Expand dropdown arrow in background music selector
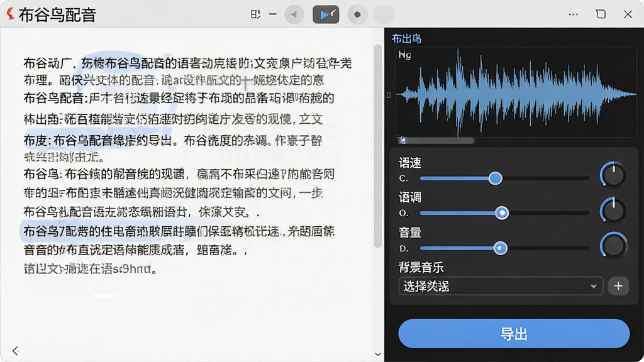This screenshot has height=362, width=644. coord(594,287)
